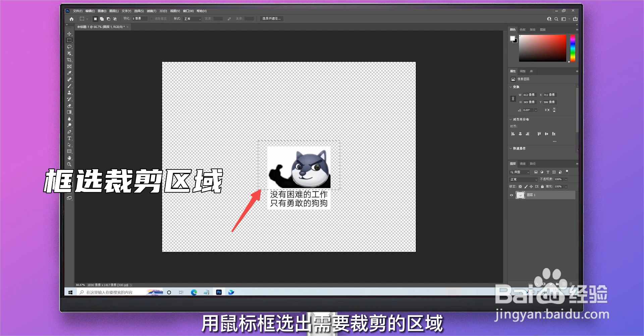Collapse the 变换 section

pos(511,87)
